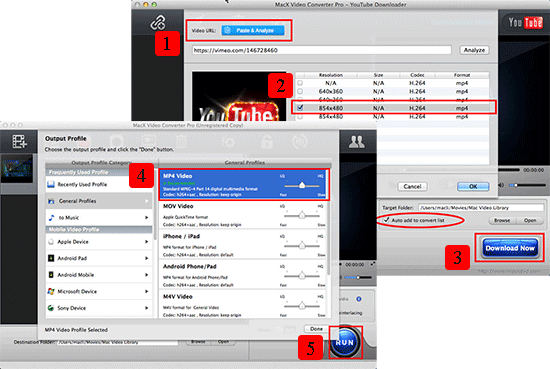Click the video URL input field
Viewport: 550px width, 369px height.
coord(321,50)
